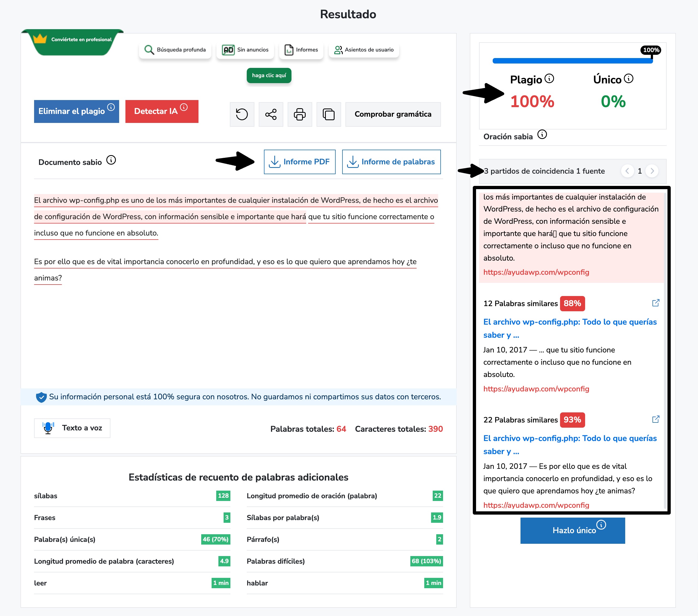Click the 88% similarity badge
698x616 pixels.
(572, 304)
